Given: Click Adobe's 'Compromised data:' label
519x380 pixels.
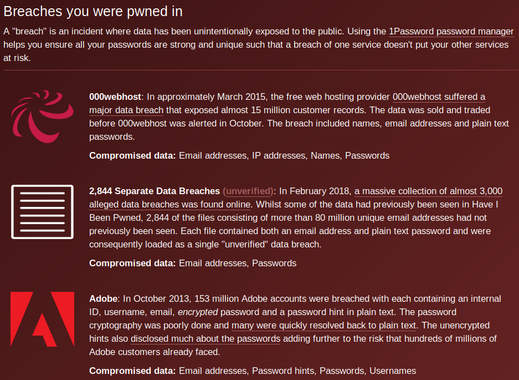Looking at the screenshot, I should tap(132, 371).
